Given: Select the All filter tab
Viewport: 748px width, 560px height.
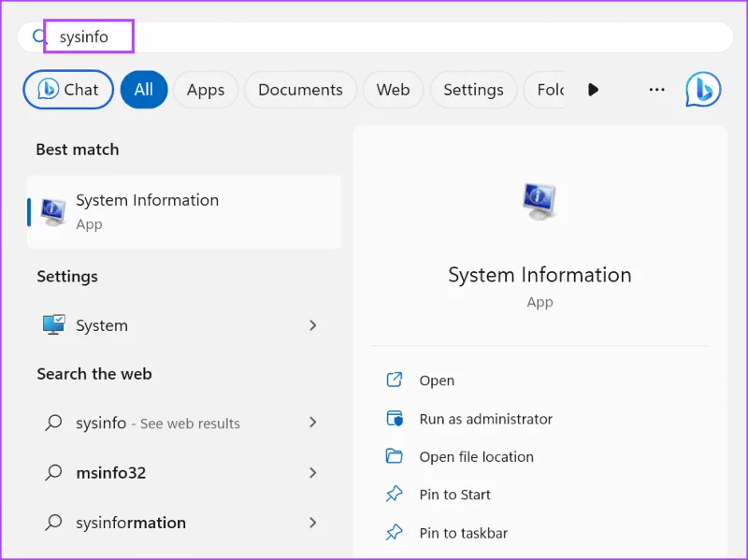Looking at the screenshot, I should [144, 89].
